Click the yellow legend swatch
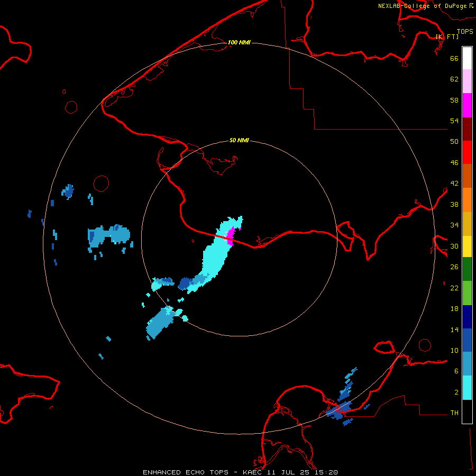 467,246
